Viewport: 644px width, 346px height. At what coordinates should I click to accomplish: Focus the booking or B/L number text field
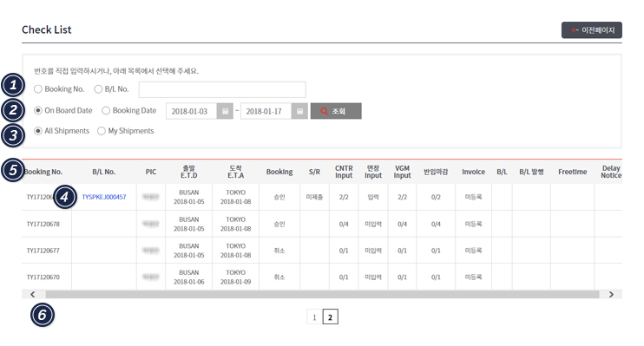[222, 89]
